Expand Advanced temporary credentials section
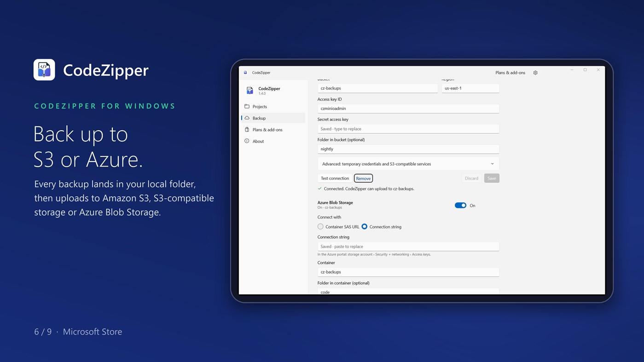 pyautogui.click(x=408, y=164)
